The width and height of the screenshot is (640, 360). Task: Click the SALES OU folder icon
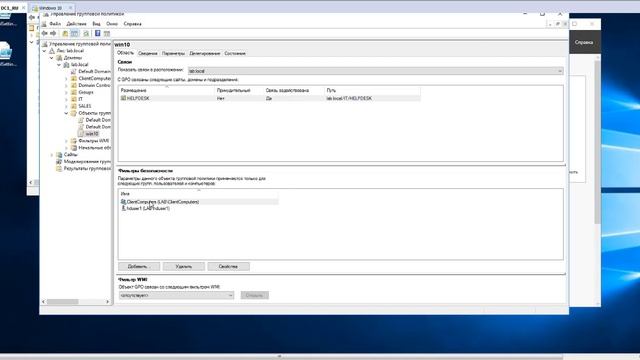click(x=74, y=106)
